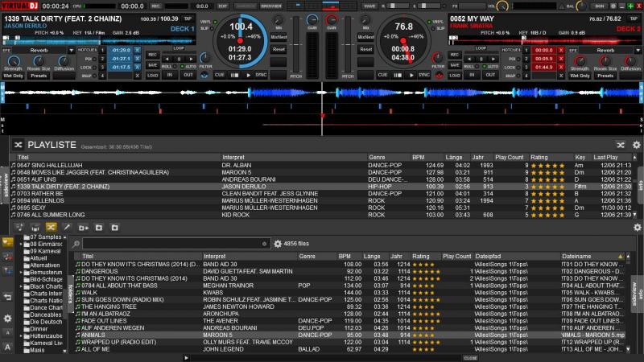Toggle VINYL mode on deck 2

(430, 22)
